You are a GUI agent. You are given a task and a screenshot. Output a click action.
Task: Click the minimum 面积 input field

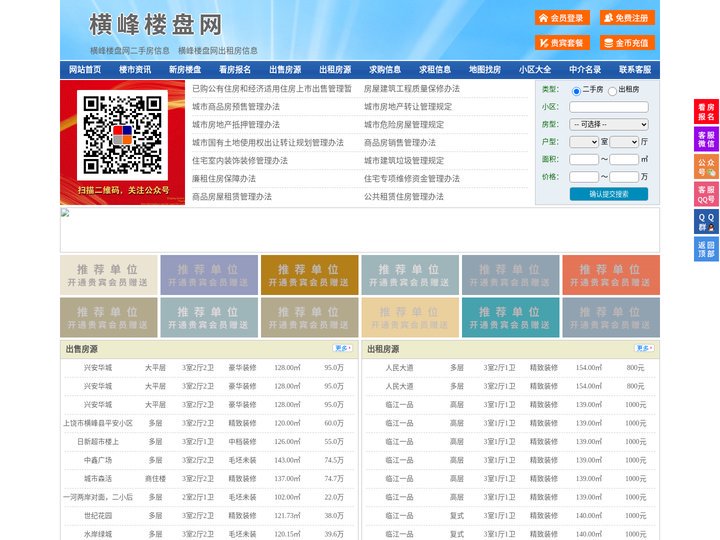584,159
